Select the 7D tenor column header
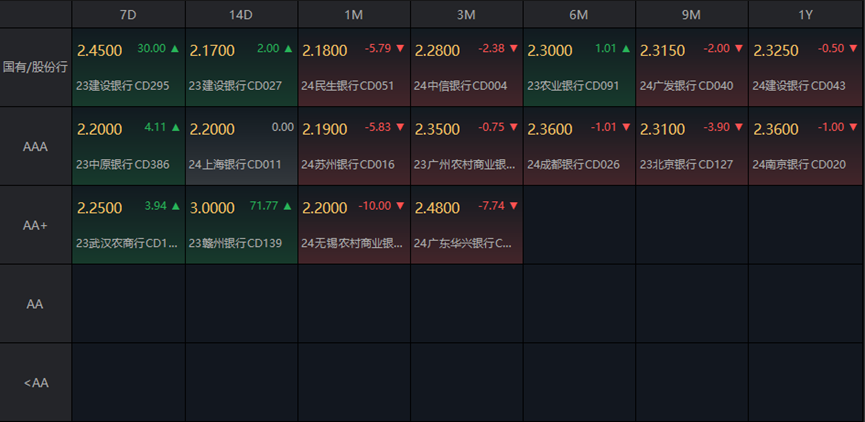The width and height of the screenshot is (865, 422). click(x=129, y=14)
